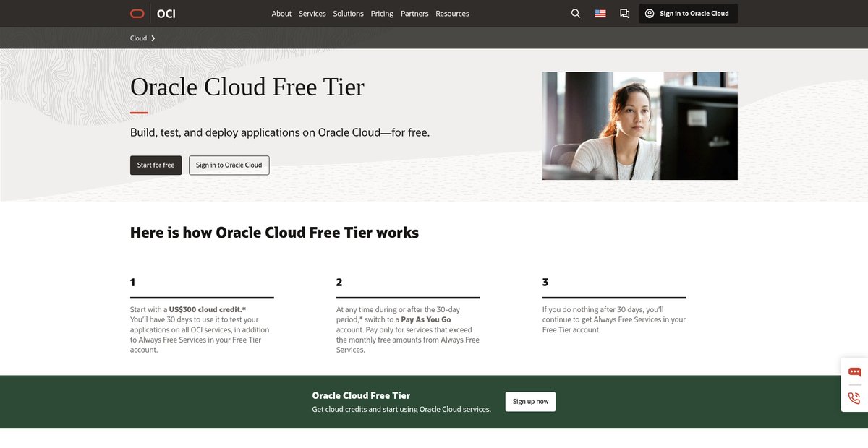This screenshot has height=448, width=868.
Task: Click the Cloud breadcrumb link
Action: click(138, 38)
